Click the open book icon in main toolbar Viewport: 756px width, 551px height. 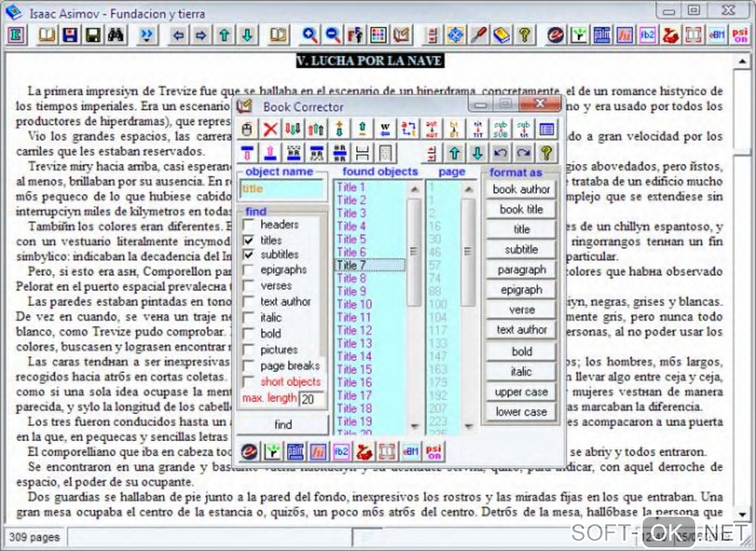click(x=47, y=35)
